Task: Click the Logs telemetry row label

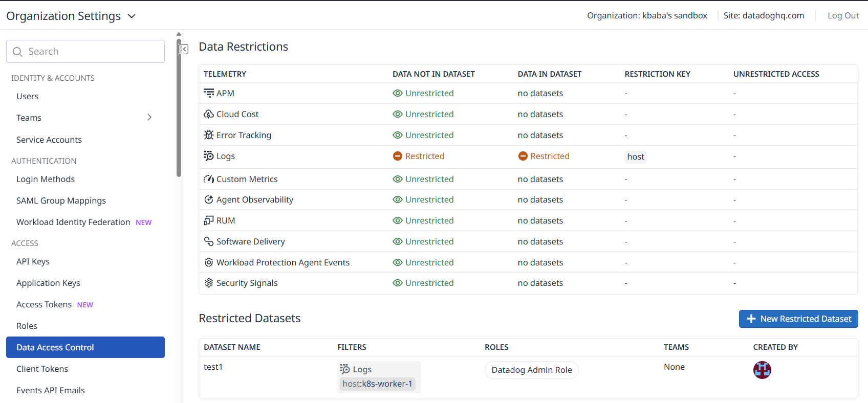Action: tap(226, 156)
